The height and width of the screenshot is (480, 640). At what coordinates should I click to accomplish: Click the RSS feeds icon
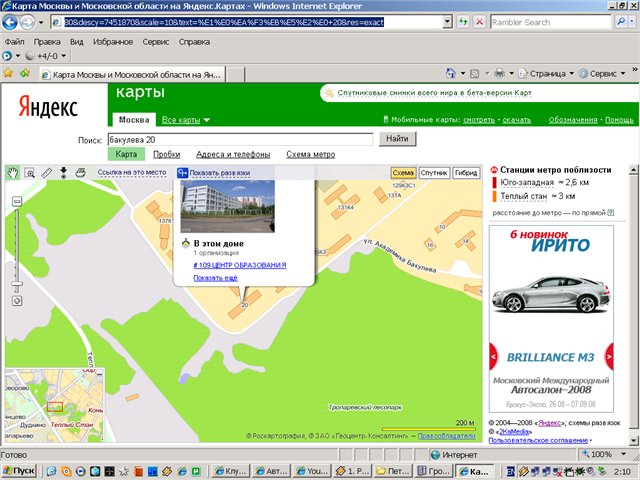click(475, 74)
